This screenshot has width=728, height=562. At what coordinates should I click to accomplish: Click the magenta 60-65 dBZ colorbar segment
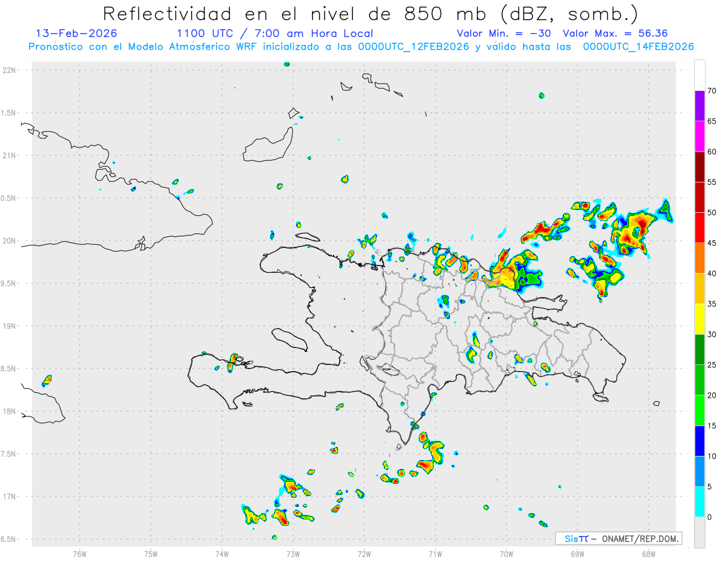point(699,136)
